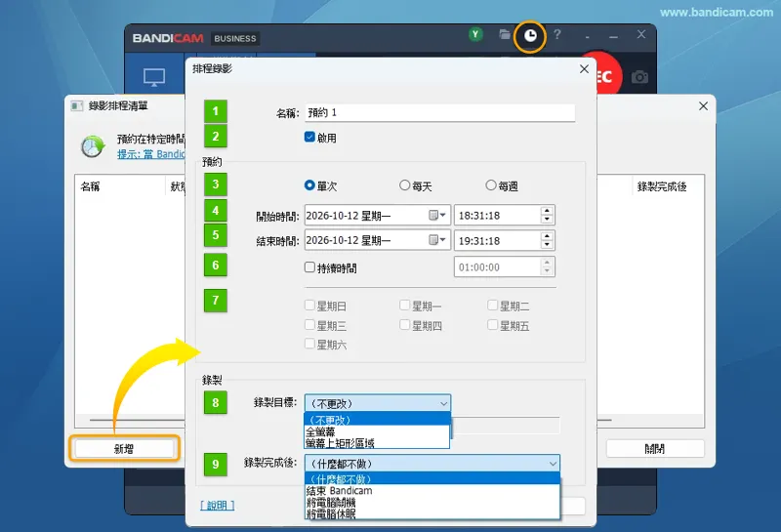Choose 將電腦休眠 option
The height and width of the screenshot is (532, 781).
point(432,513)
